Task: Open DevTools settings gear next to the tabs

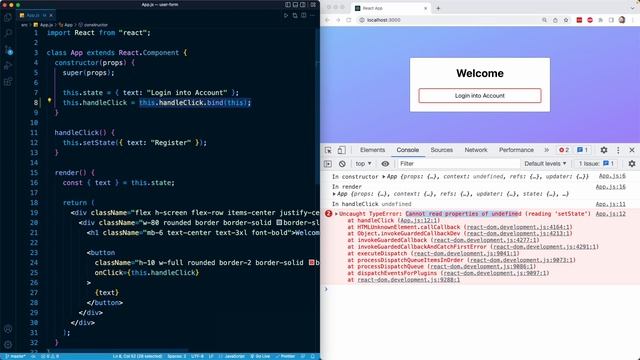Action: 604,150
